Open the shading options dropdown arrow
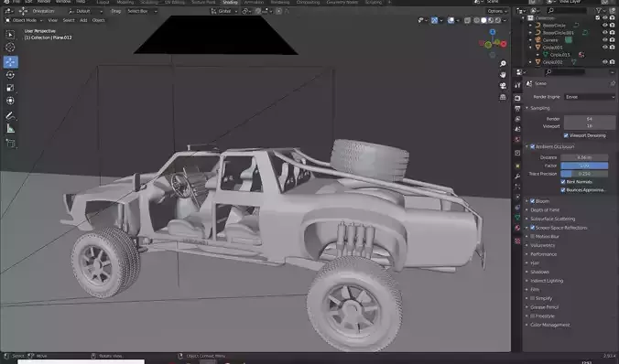The height and width of the screenshot is (364, 619). click(505, 20)
